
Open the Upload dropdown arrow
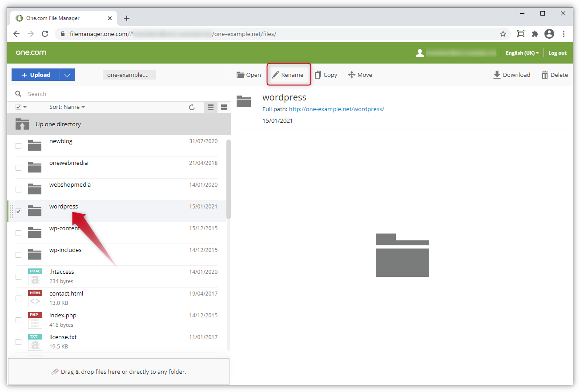[x=67, y=74]
